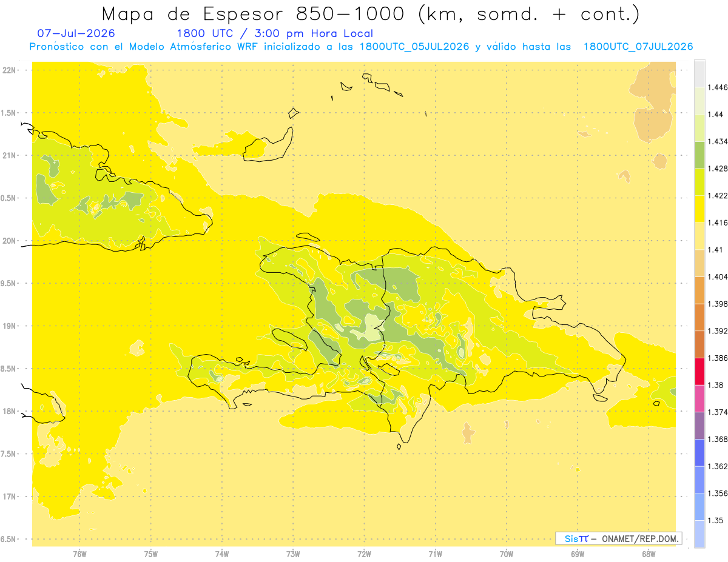This screenshot has width=728, height=562.
Task: Click the "1.398" colorbar value
Action: [718, 304]
